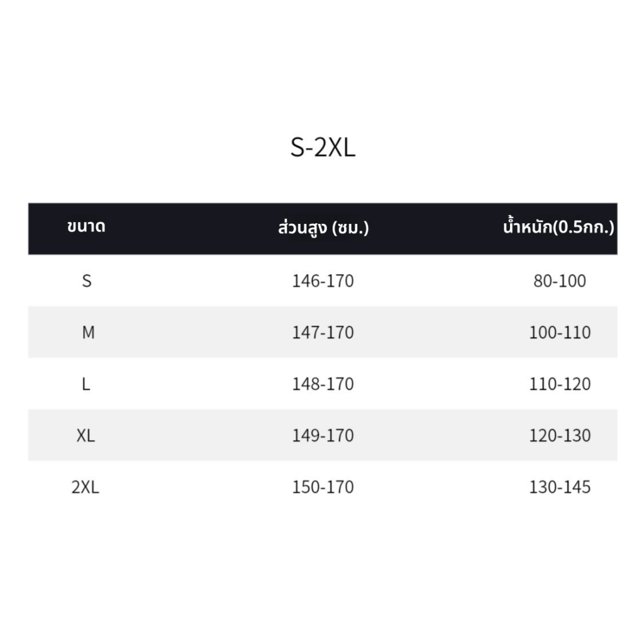Screen dimensions: 644x644
Task: Click the น้ำหนัก(0.5กก.) column header
Action: (x=558, y=227)
